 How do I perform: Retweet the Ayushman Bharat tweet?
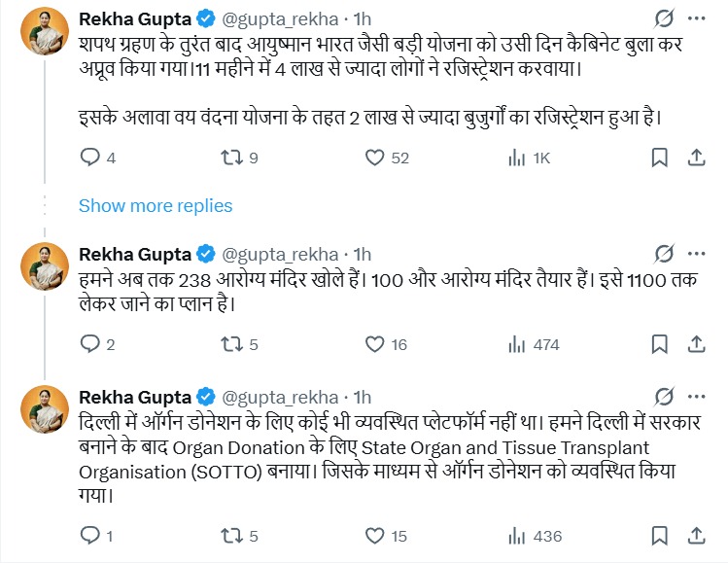[231, 158]
